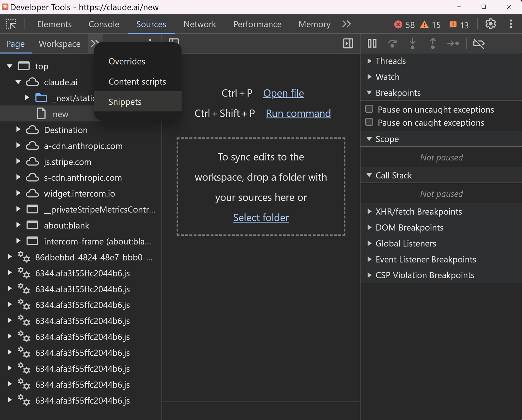Click the step over function call icon
Screen dimensions: 522x420
click(x=392, y=43)
